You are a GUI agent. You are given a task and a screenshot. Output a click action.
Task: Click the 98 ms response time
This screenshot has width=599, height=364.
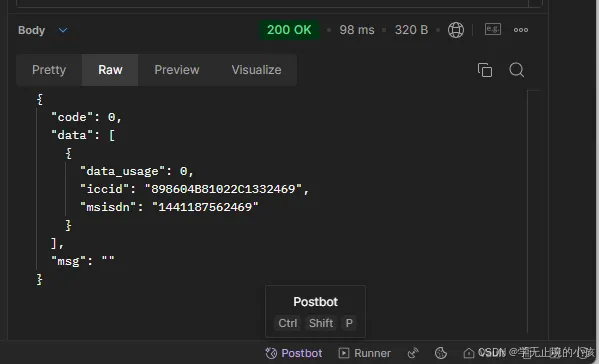click(x=357, y=30)
